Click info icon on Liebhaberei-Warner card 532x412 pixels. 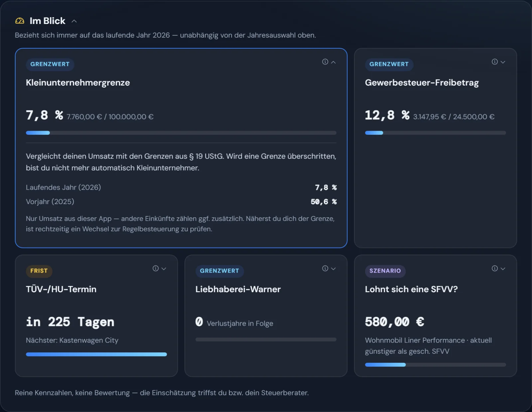(x=325, y=269)
